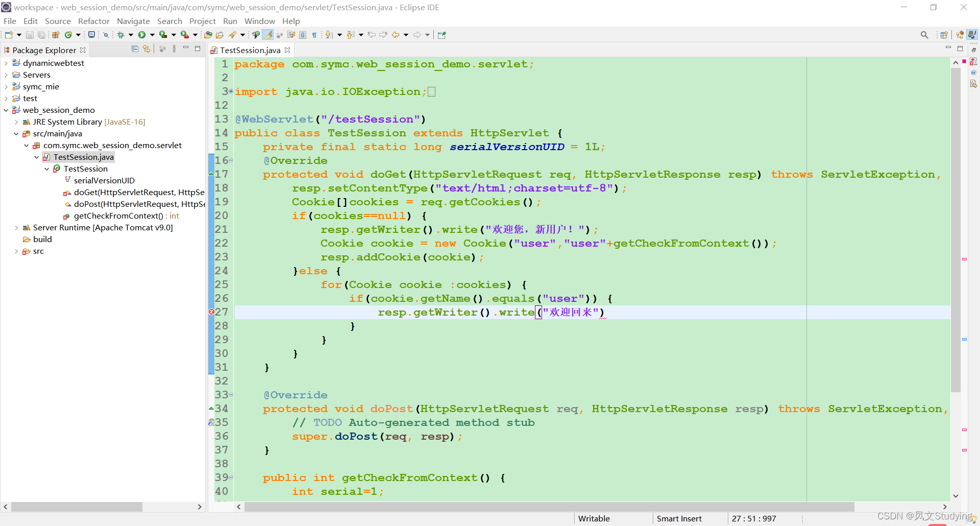
Task: Expand the Servers project node
Action: (x=6, y=75)
